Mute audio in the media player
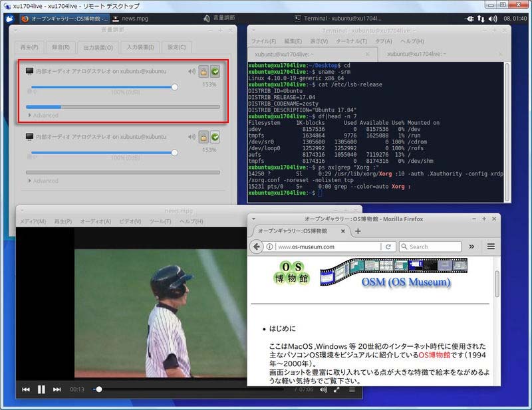 (323, 389)
